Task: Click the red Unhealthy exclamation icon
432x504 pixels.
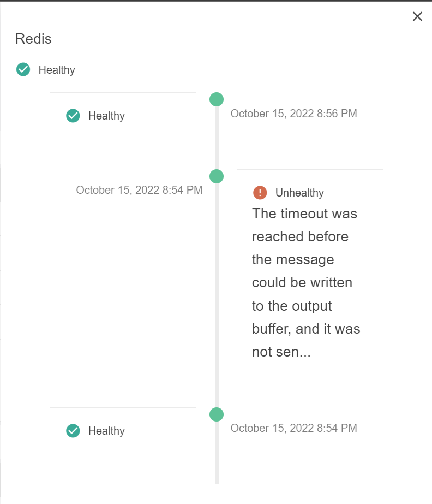Action: 260,193
